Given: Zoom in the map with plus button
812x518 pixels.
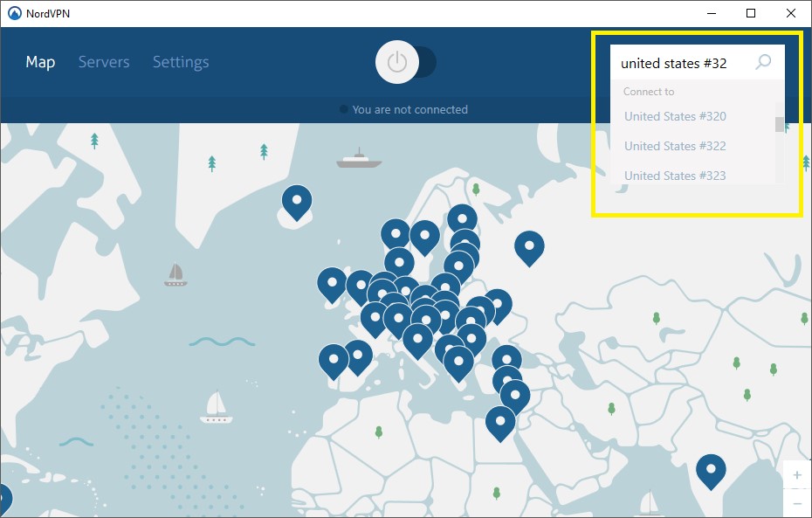Looking at the screenshot, I should 797,474.
